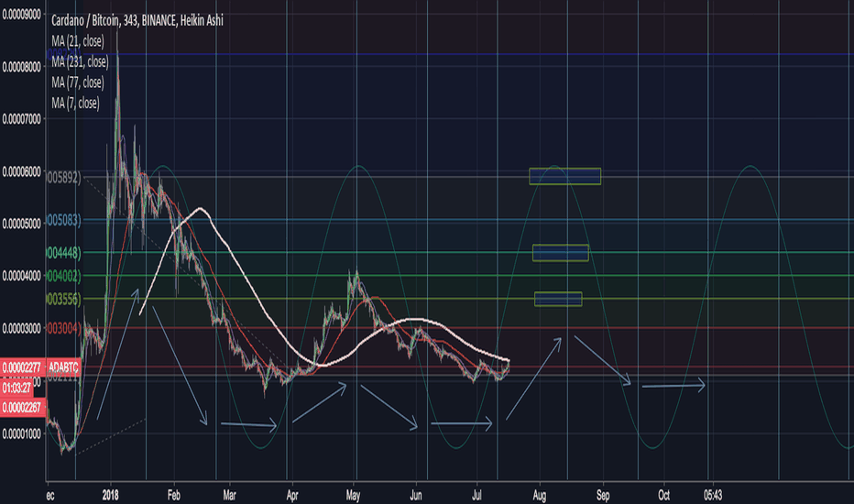
Task: Click the 0.00005000 price axis label
Action: pyautogui.click(x=22, y=224)
